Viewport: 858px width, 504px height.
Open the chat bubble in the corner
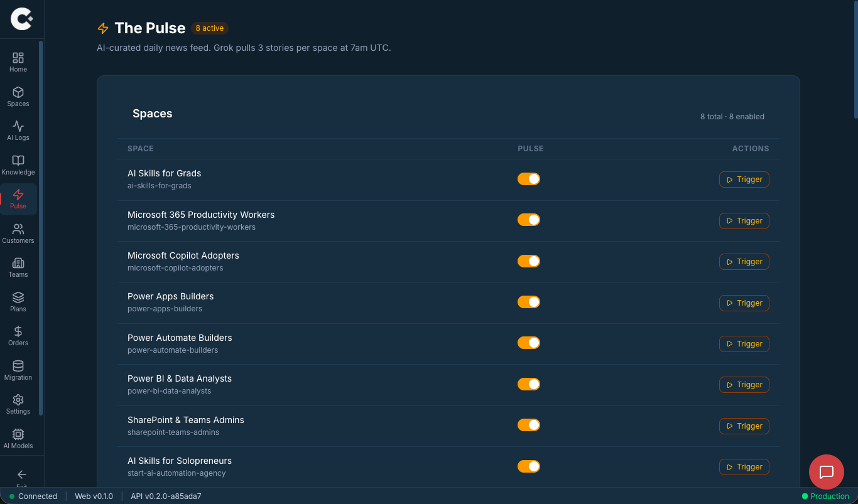tap(826, 472)
